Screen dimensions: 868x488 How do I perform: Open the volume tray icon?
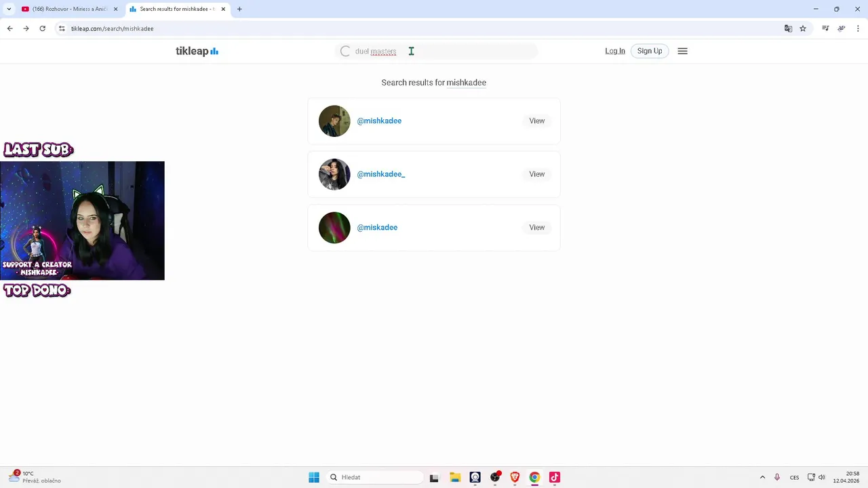[x=822, y=477]
